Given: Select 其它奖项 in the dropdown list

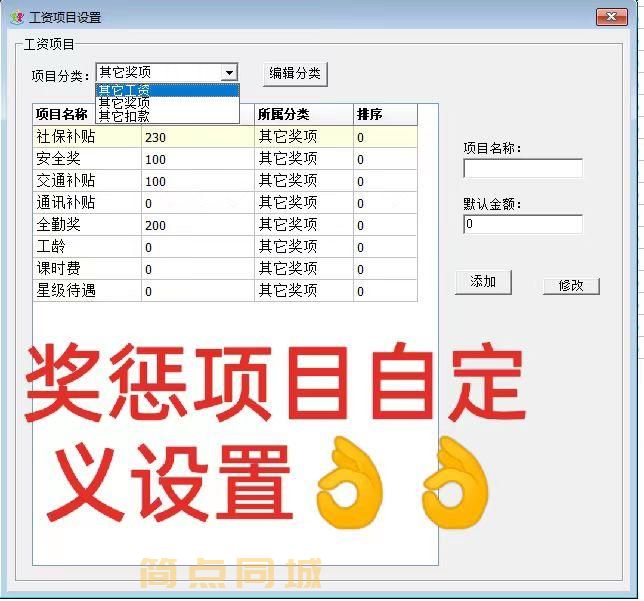Looking at the screenshot, I should tap(167, 103).
